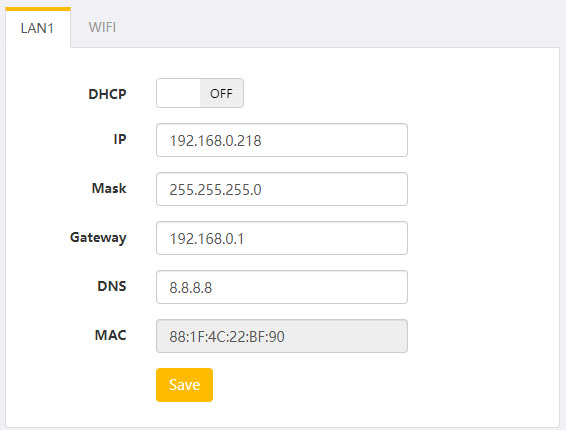Save the LAN1 network settings
This screenshot has width=566, height=430.
point(184,385)
